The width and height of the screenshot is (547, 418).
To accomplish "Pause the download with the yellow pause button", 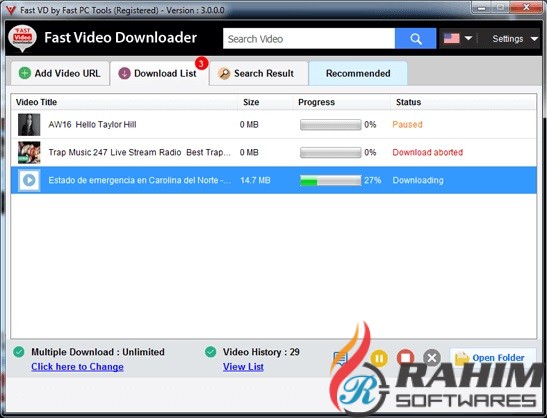I will 379,358.
